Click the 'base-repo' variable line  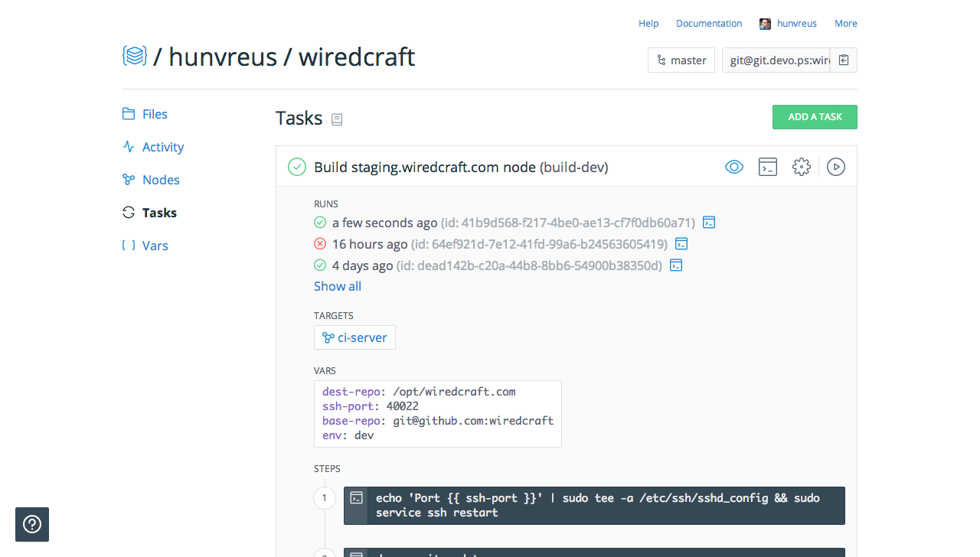coord(438,421)
